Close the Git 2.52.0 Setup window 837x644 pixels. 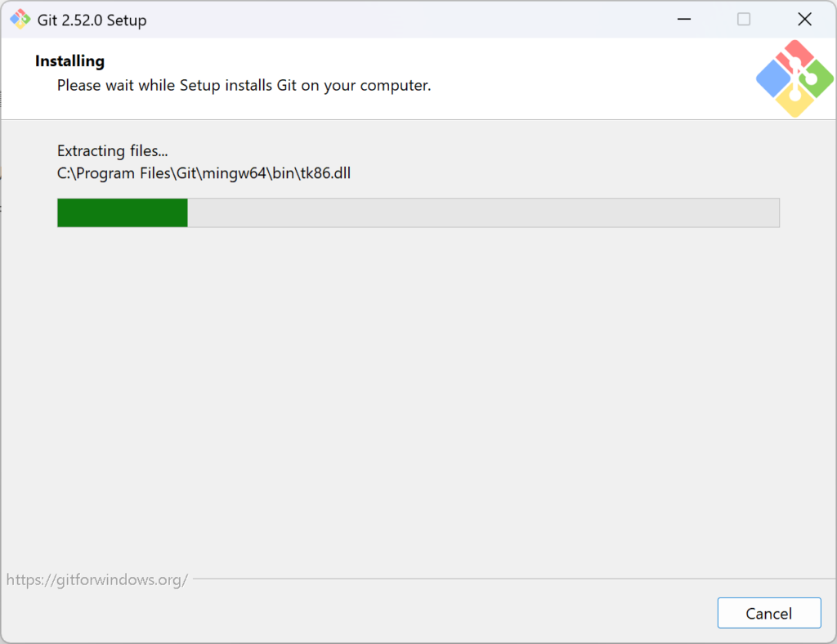coord(804,20)
